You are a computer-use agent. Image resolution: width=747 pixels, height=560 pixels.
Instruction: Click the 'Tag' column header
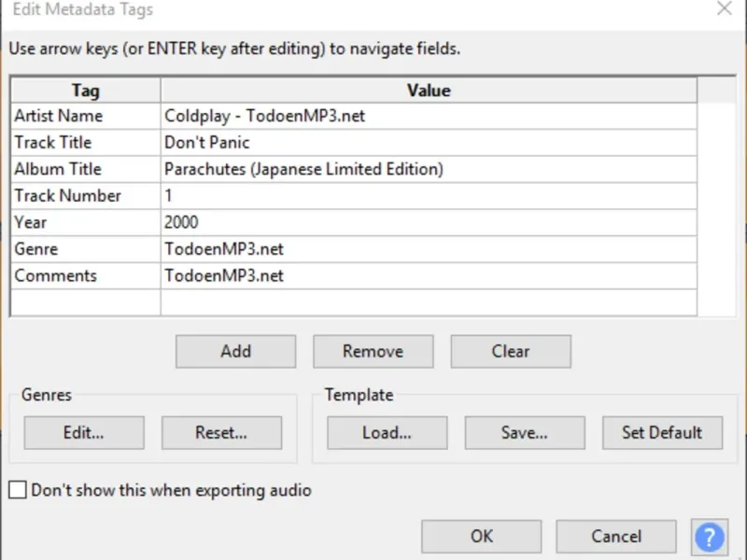point(86,91)
